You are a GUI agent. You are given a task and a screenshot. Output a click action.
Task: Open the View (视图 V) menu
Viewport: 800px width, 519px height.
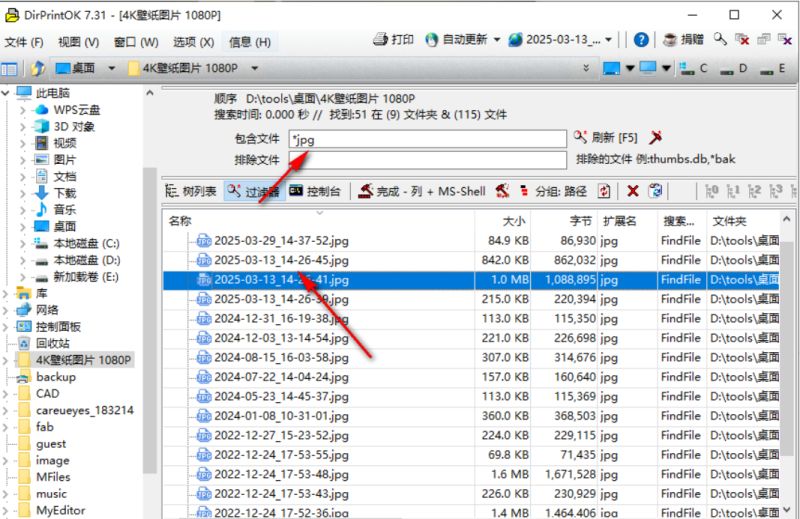(x=78, y=42)
